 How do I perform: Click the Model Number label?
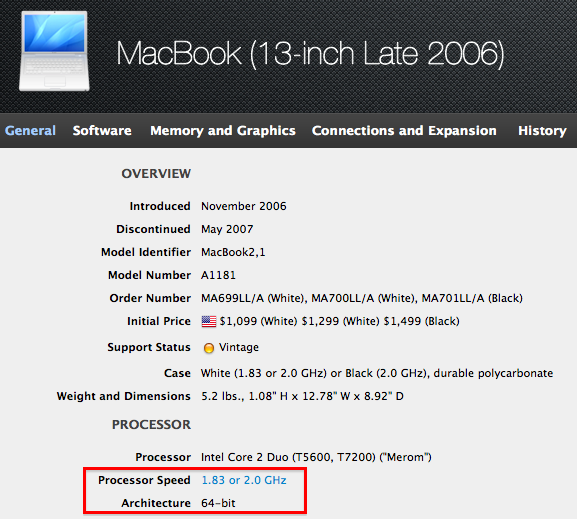coord(149,275)
